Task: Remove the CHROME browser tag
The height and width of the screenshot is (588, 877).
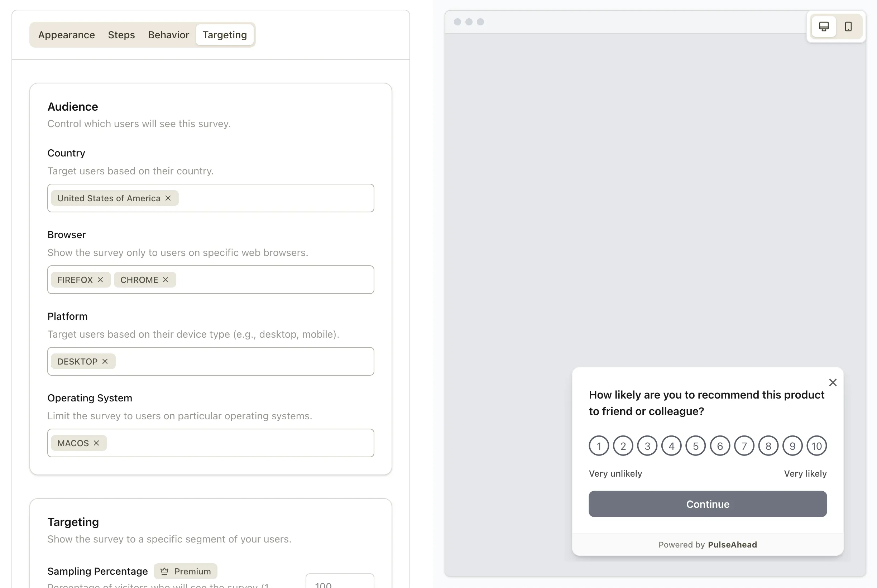Action: pyautogui.click(x=165, y=279)
